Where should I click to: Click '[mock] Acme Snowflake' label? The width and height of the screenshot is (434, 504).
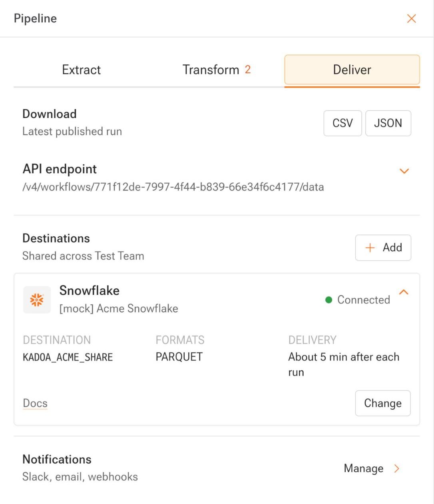119,308
